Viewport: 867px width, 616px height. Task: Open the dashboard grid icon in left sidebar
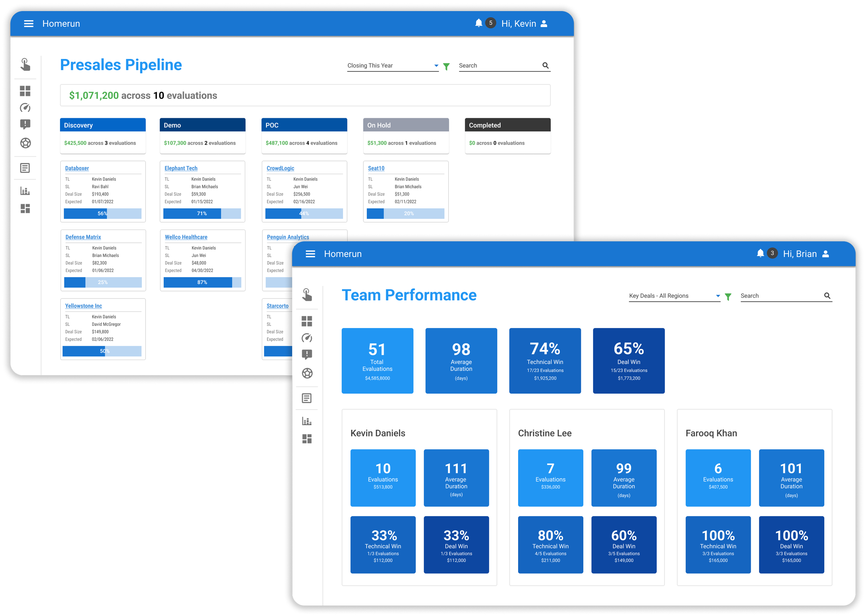[x=25, y=91]
